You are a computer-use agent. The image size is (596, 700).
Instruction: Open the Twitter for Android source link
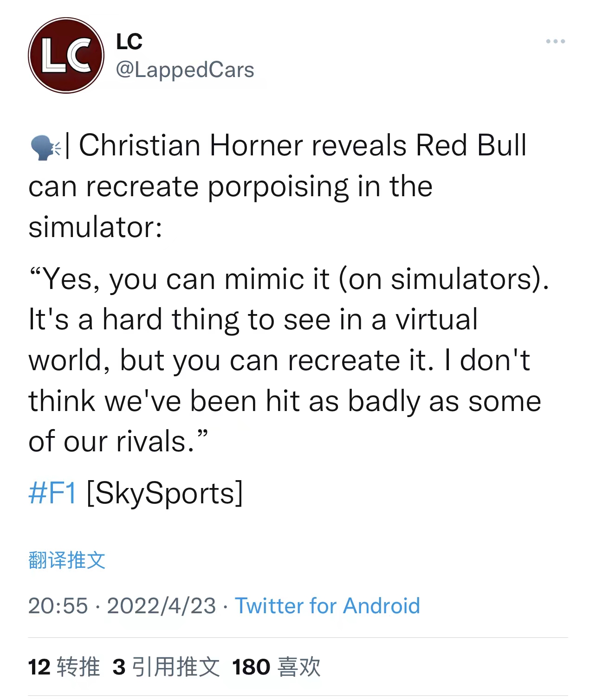click(327, 605)
